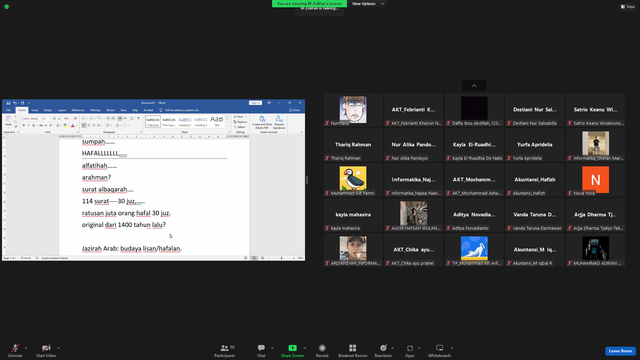Click the Paste icon in Word ribbon
The width and height of the screenshot is (640, 360).
9,119
